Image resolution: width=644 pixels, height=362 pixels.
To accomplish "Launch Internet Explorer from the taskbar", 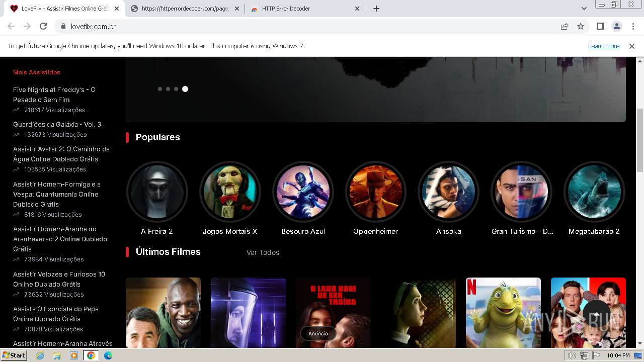I will (40, 355).
